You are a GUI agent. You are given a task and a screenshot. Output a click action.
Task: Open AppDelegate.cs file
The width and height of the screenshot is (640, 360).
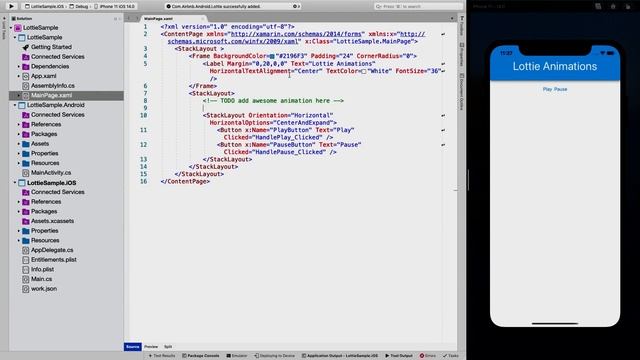(52, 250)
